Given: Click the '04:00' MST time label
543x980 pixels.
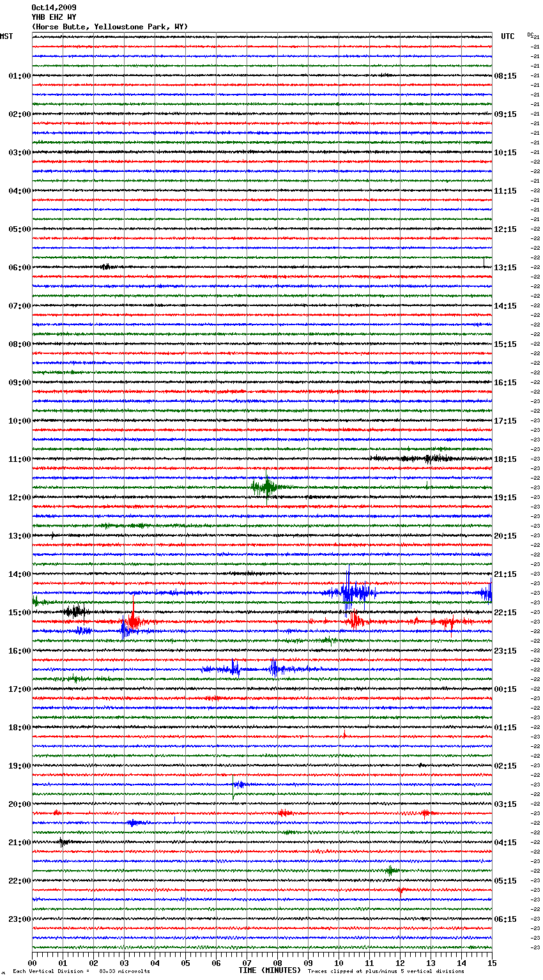Looking at the screenshot, I should coord(20,191).
